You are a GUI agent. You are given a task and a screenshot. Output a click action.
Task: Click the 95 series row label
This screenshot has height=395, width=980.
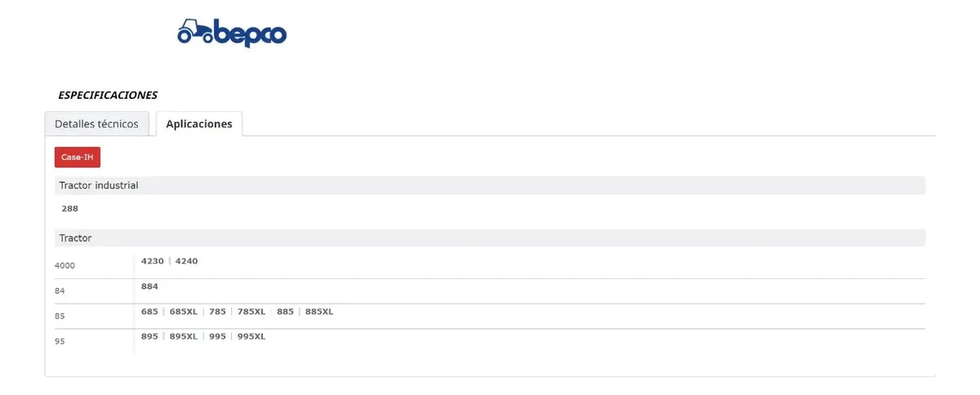click(x=60, y=341)
